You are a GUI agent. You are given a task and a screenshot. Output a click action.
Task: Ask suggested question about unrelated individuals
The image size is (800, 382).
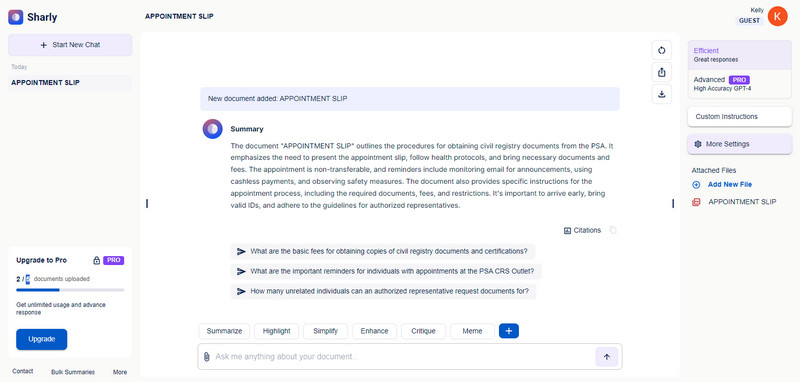click(x=383, y=291)
